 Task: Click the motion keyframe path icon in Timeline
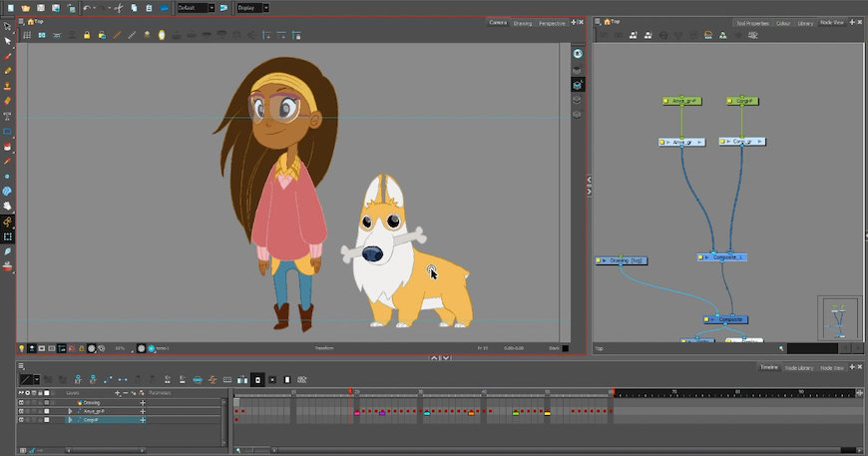tap(108, 379)
